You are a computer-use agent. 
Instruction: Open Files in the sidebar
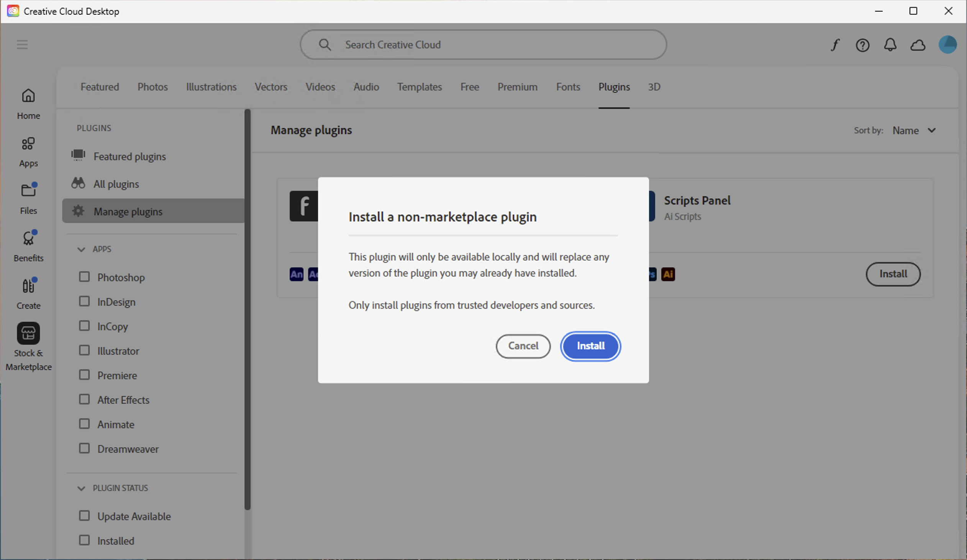(x=28, y=199)
